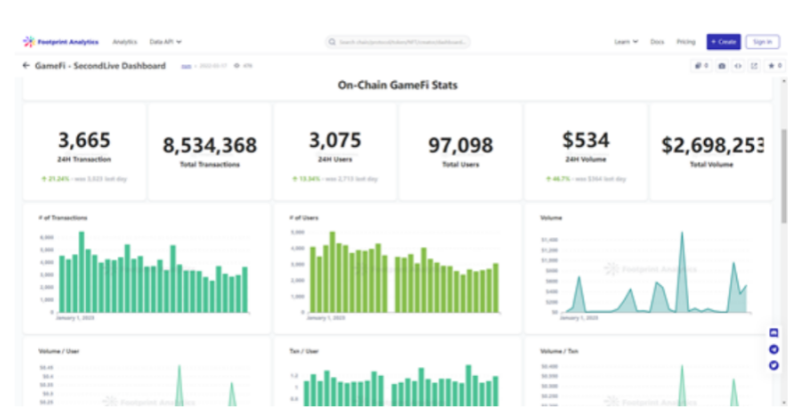Focus the top search field
Viewport: 796px width, 417px height.
(397, 42)
